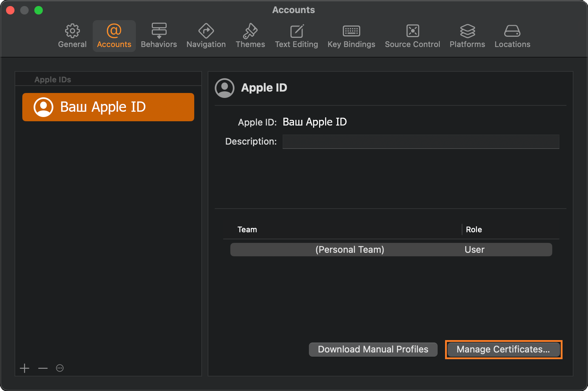
Task: Click the plus button to add account
Action: coord(25,368)
